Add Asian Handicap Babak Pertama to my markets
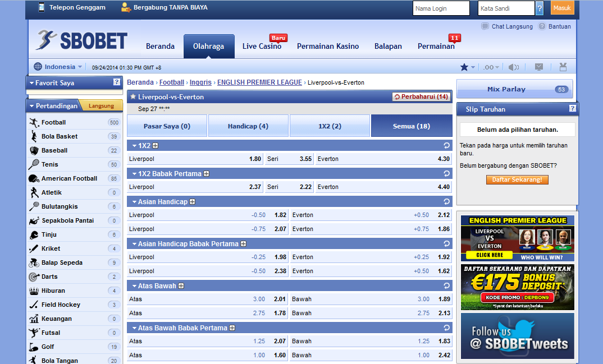 click(x=244, y=244)
